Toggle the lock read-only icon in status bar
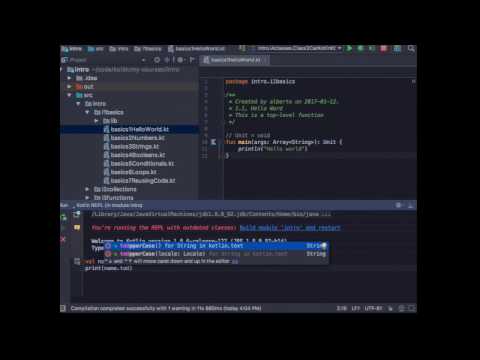480x360 pixels. click(390, 308)
